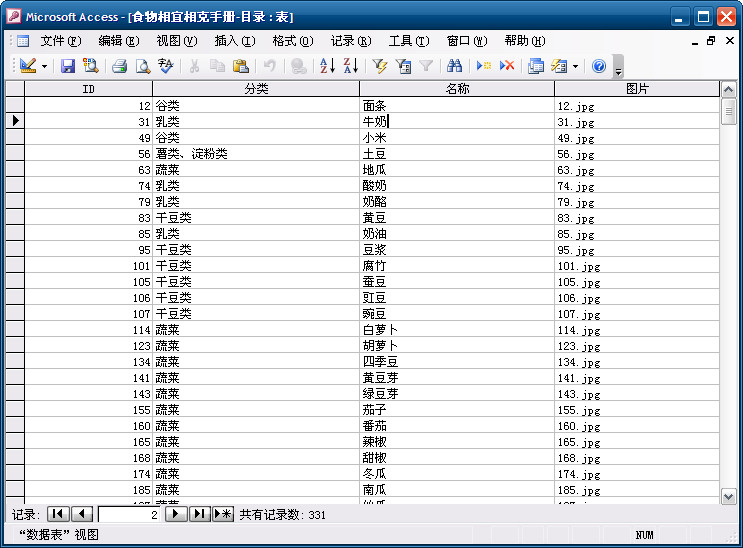Open the 视图(V) menu
743x548 pixels.
(x=177, y=41)
